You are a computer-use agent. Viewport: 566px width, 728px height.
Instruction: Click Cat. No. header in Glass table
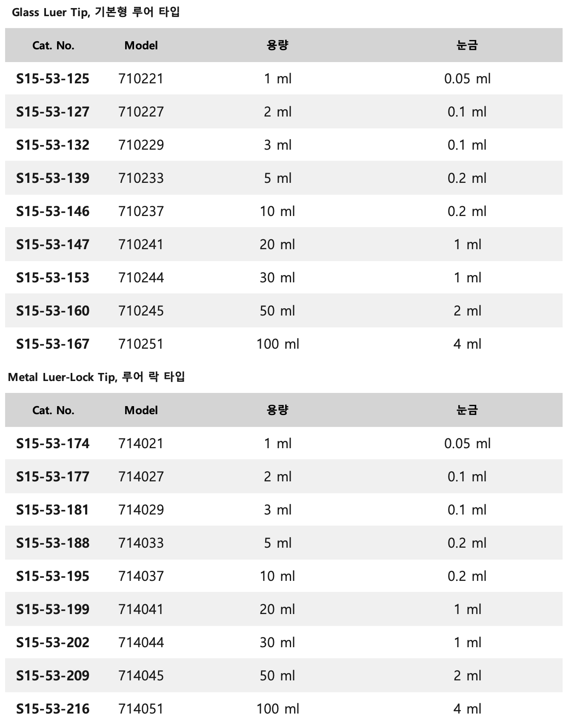(x=53, y=45)
